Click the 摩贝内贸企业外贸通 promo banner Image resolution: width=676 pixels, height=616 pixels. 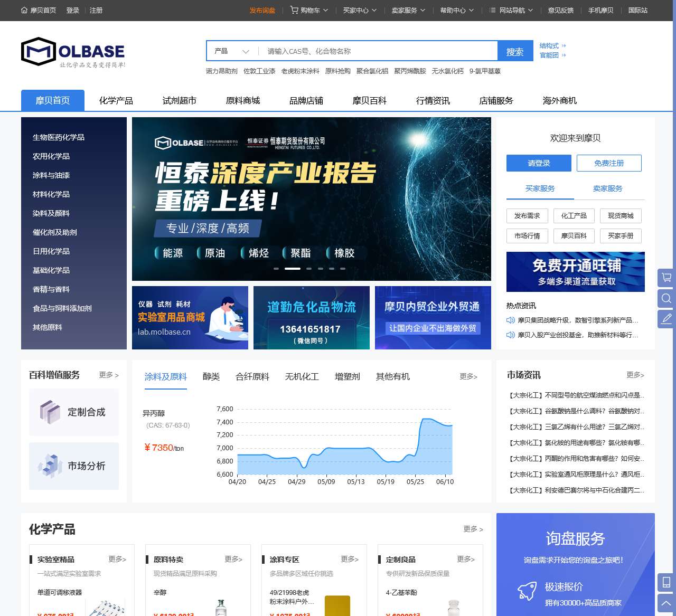(433, 318)
